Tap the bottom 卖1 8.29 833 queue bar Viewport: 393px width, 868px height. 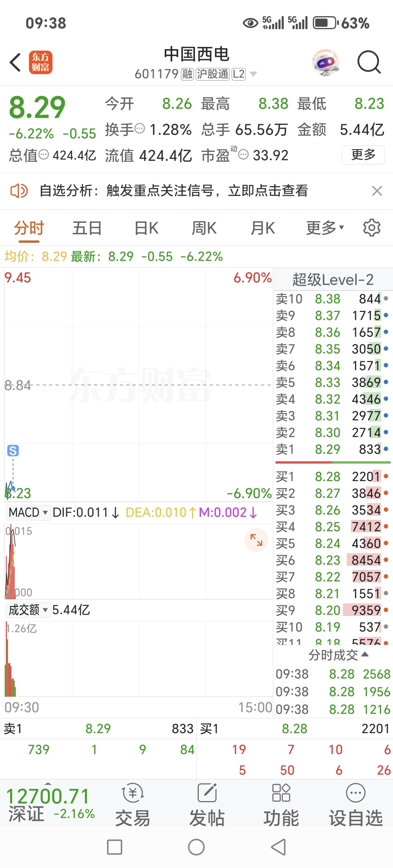(98, 728)
